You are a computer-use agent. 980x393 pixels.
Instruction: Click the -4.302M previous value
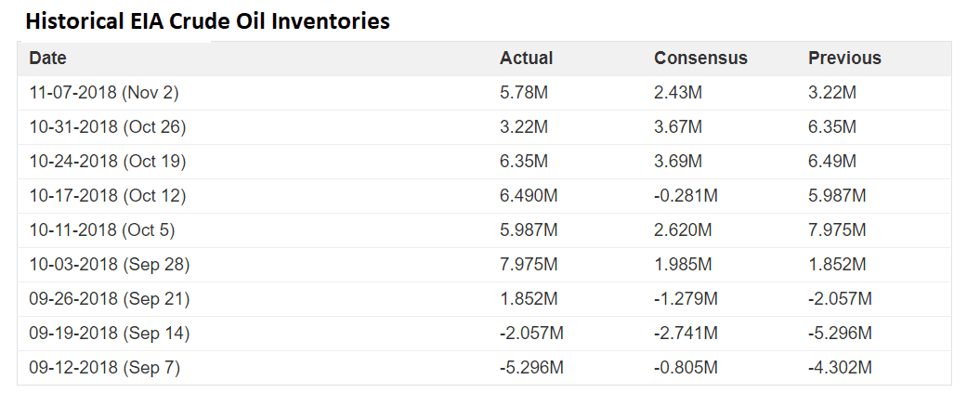tap(840, 368)
